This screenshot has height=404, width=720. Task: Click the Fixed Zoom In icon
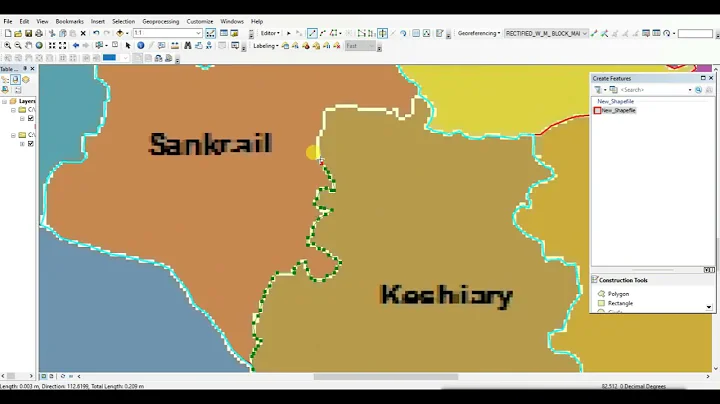(x=52, y=45)
